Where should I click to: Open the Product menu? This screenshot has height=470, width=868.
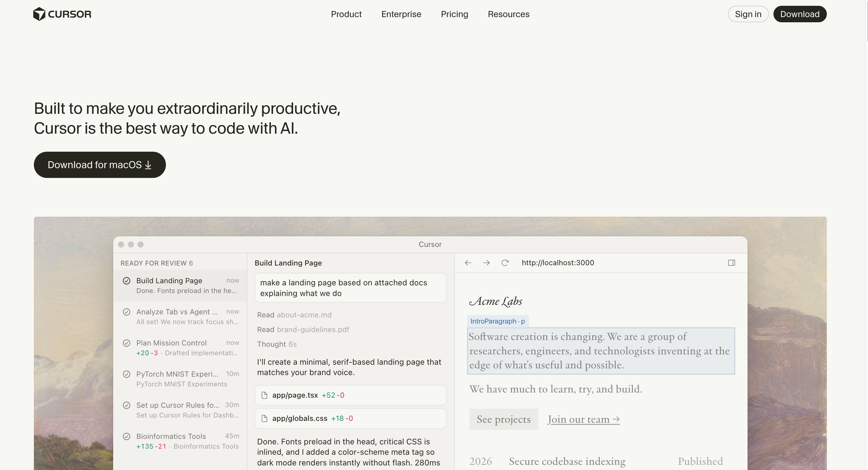click(x=346, y=14)
